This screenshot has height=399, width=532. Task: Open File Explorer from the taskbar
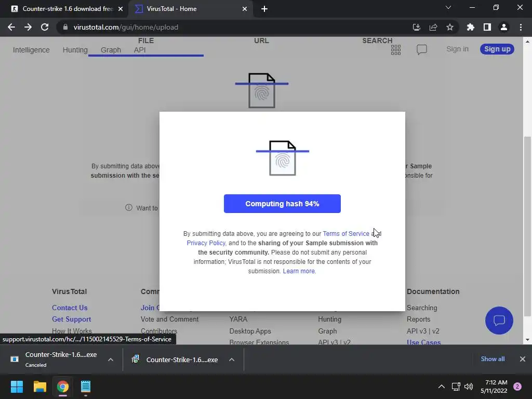(39, 387)
